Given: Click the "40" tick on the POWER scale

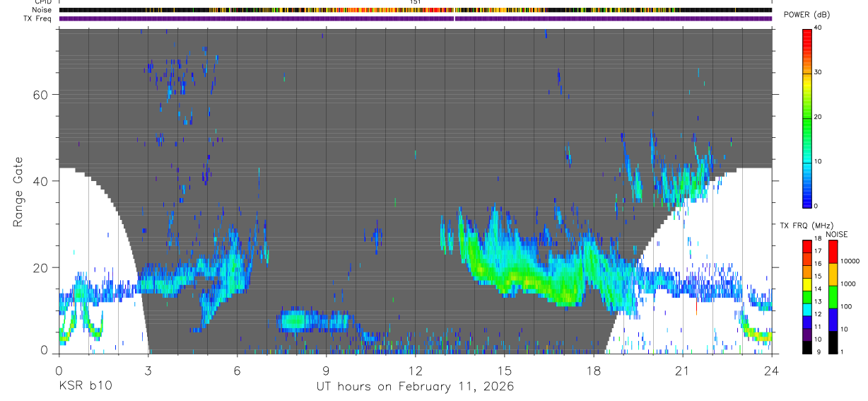Looking at the screenshot, I should [x=818, y=28].
